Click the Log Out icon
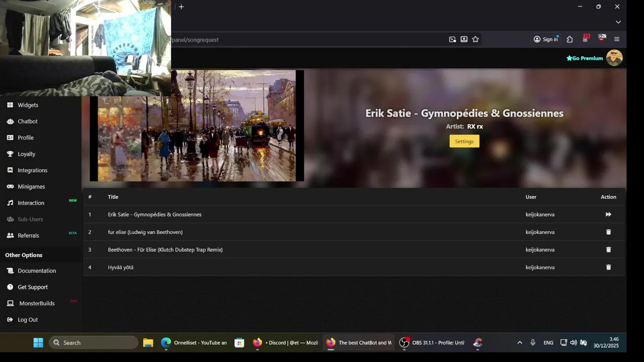 click(10, 320)
